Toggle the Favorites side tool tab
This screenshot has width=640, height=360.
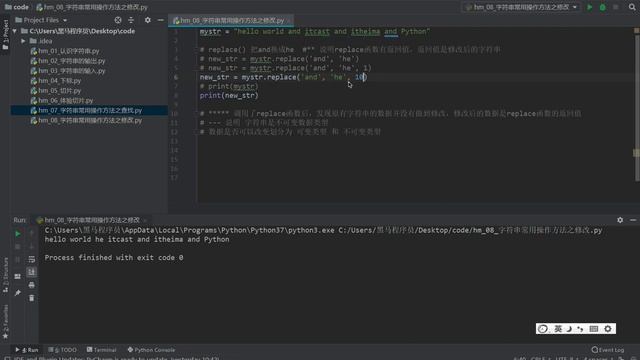coord(5,322)
